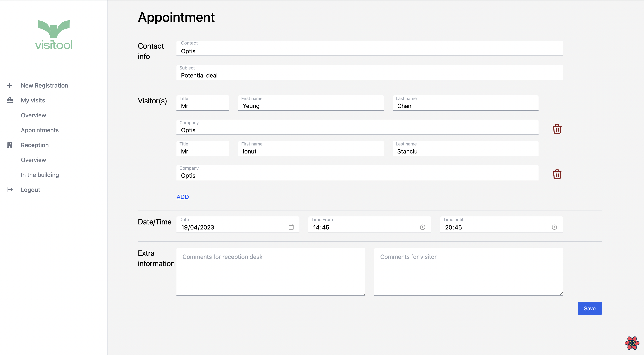
Task: Edit First name field Yeung
Action: pos(311,103)
